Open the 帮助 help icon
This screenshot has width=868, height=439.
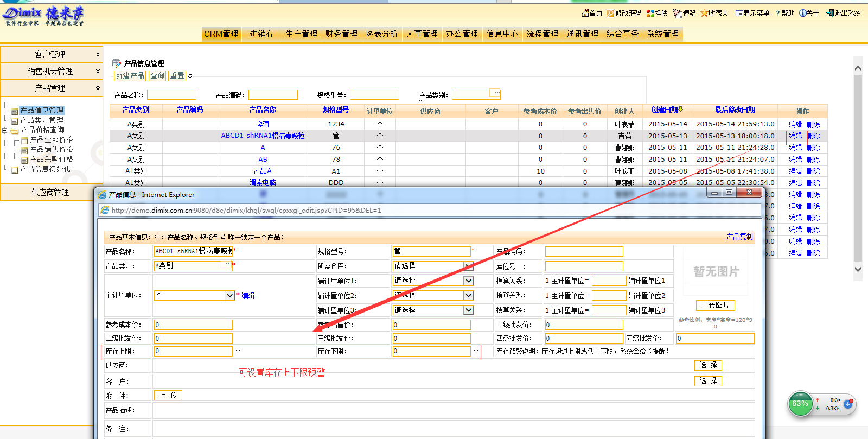[778, 13]
